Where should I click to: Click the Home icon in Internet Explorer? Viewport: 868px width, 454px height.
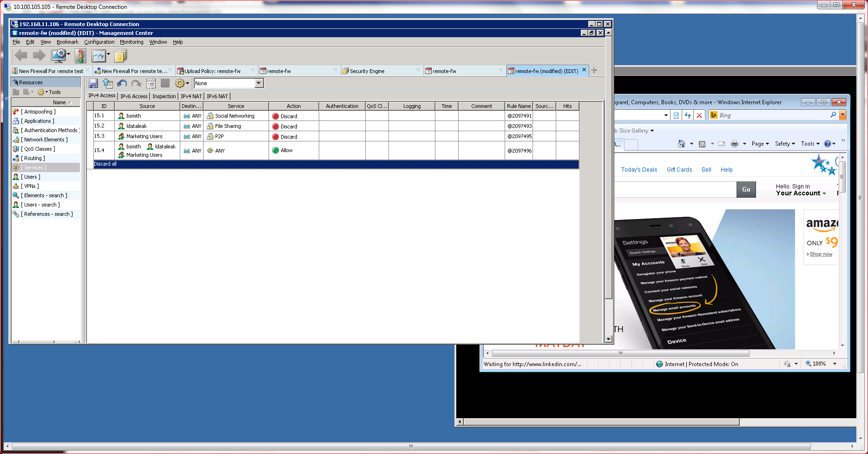coord(682,144)
